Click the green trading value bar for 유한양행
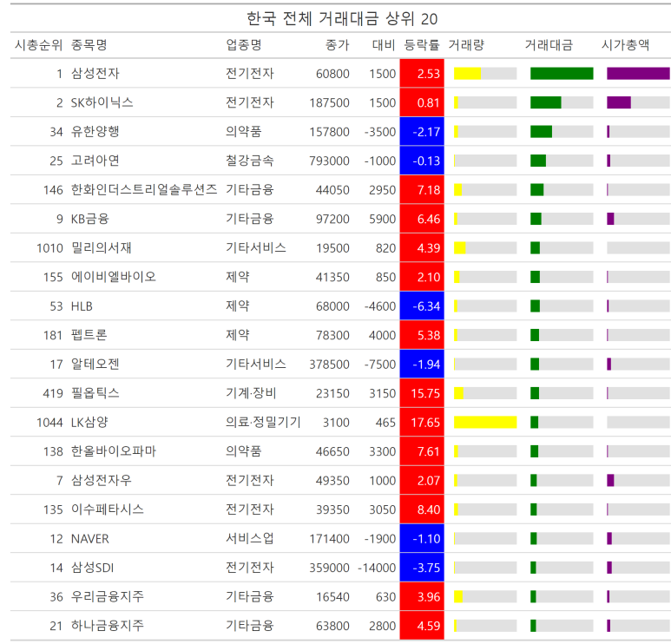 coord(541,131)
